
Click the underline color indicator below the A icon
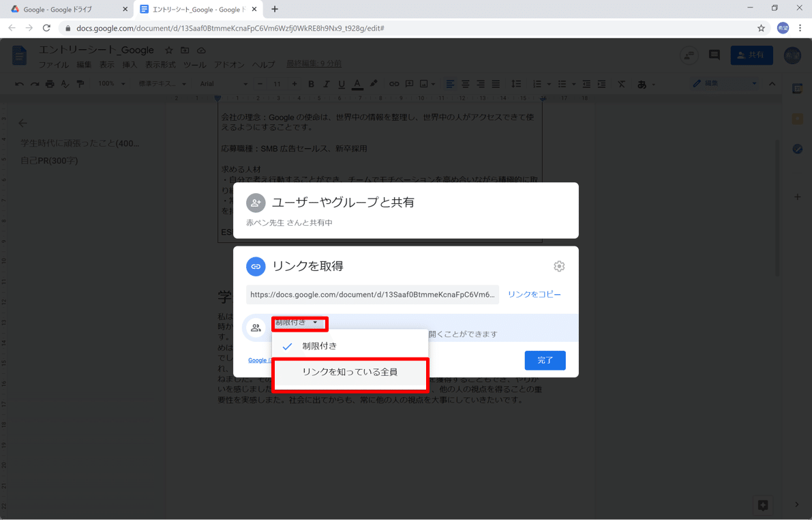click(x=357, y=89)
